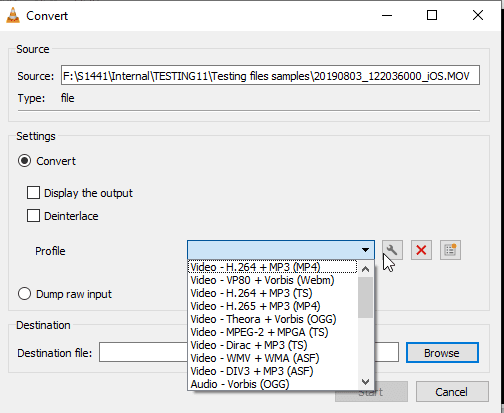Click into the Source path field
This screenshot has height=413, width=504.
pos(270,75)
